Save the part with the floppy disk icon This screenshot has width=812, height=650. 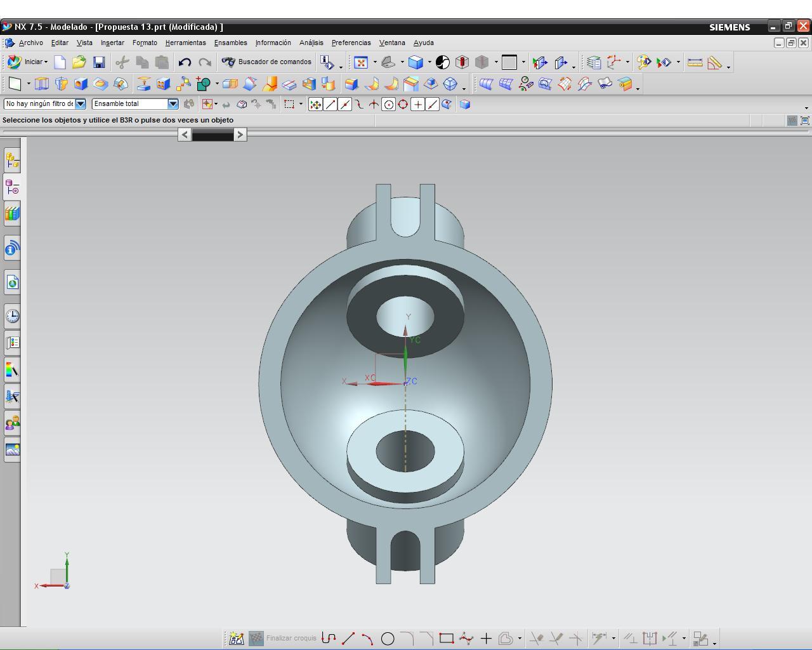point(99,62)
